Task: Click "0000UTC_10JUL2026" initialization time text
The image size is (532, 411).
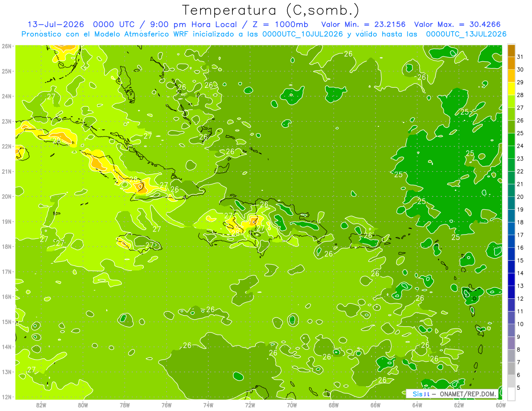Action: coord(303,34)
